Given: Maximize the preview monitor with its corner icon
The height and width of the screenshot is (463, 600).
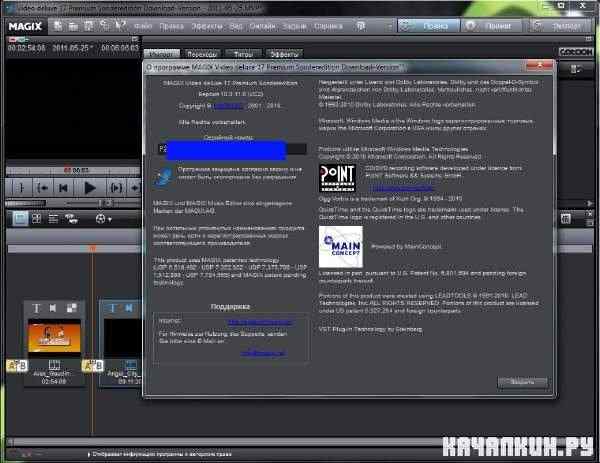Looking at the screenshot, I should pos(135,39).
